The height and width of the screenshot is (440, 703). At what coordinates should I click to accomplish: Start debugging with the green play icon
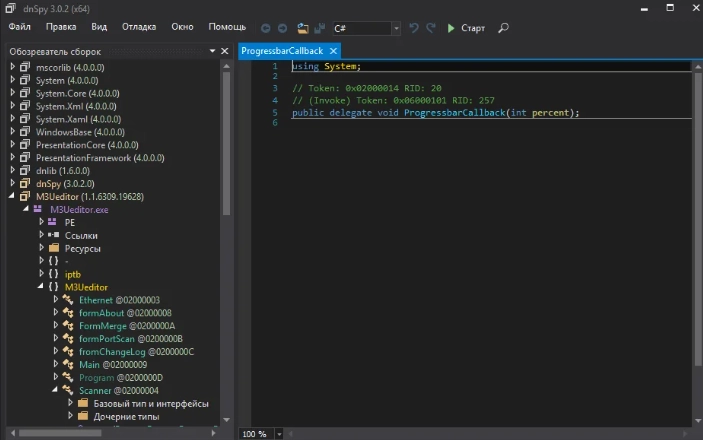(x=451, y=28)
